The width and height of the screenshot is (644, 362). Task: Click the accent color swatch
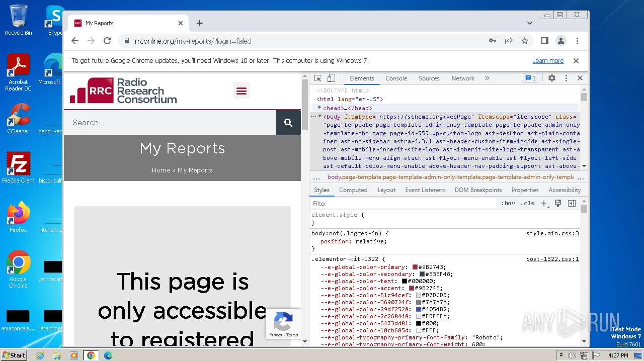click(x=412, y=288)
